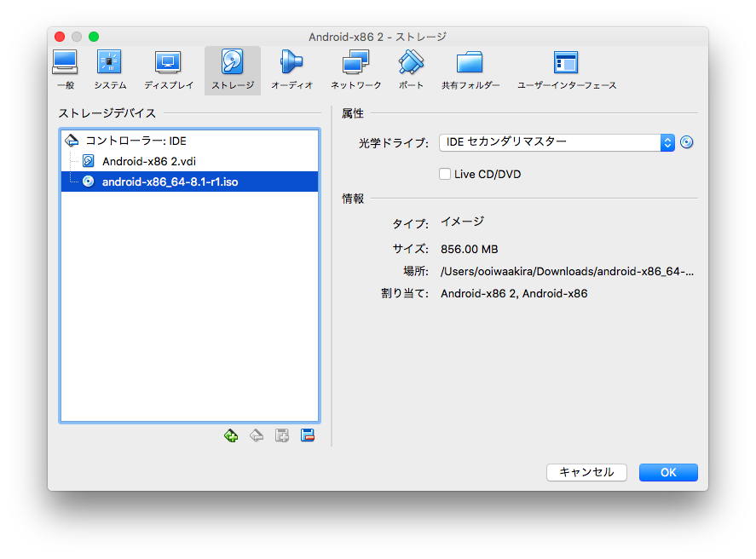The image size is (756, 559).
Task: Click the add storage attachment icon
Action: [x=282, y=435]
